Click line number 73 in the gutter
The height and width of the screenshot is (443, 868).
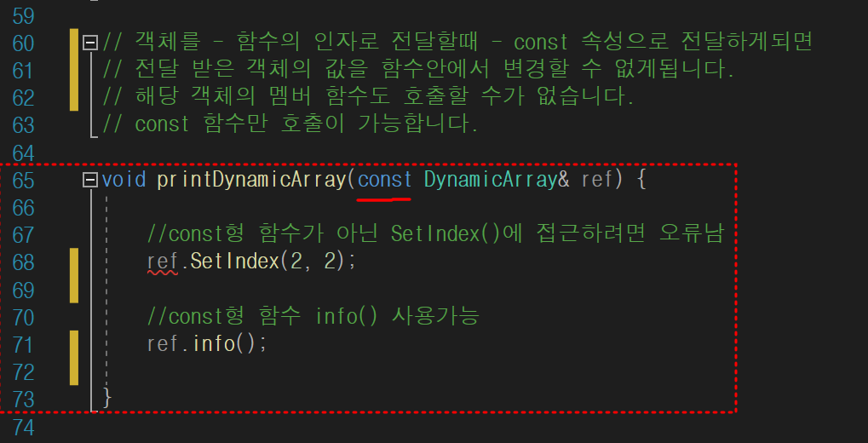click(23, 400)
